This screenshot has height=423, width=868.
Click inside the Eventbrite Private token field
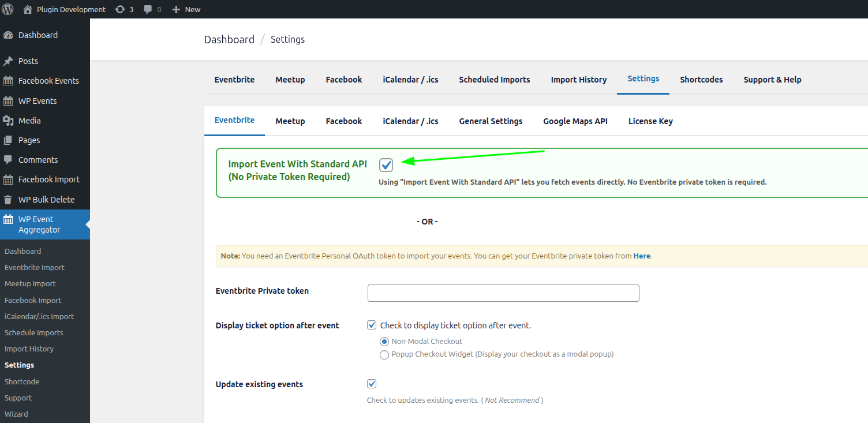pos(503,293)
